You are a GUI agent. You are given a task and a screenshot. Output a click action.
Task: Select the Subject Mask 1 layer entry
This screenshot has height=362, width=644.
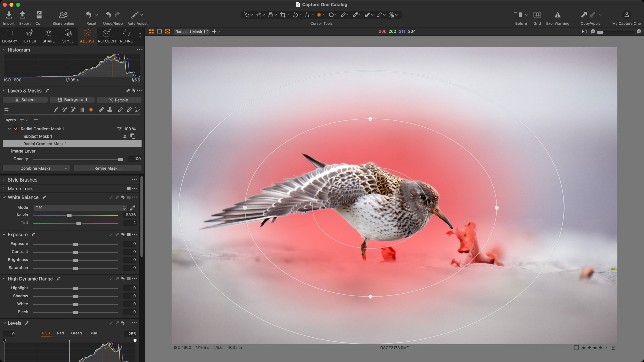38,136
